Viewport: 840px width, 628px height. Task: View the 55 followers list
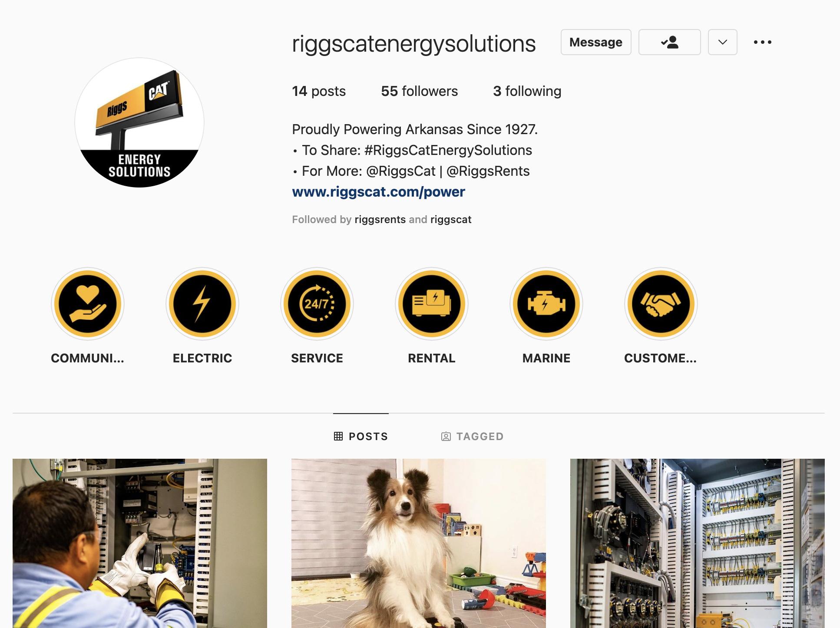(x=419, y=91)
